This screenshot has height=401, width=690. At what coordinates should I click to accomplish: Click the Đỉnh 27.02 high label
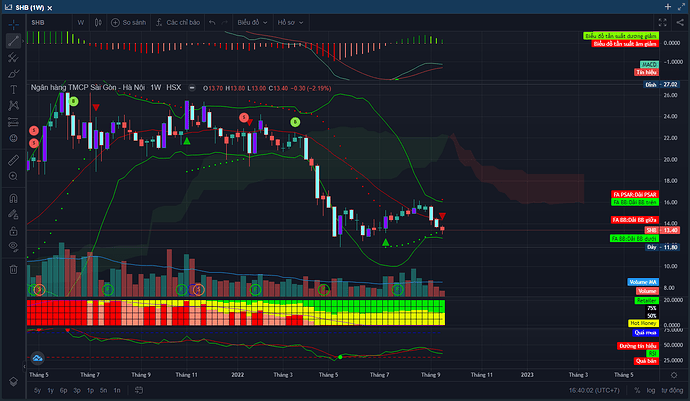661,85
